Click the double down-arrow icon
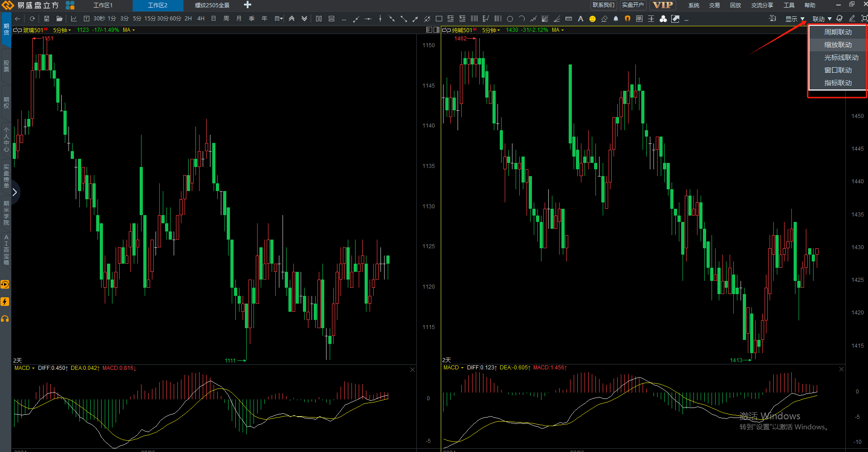 tap(304, 19)
